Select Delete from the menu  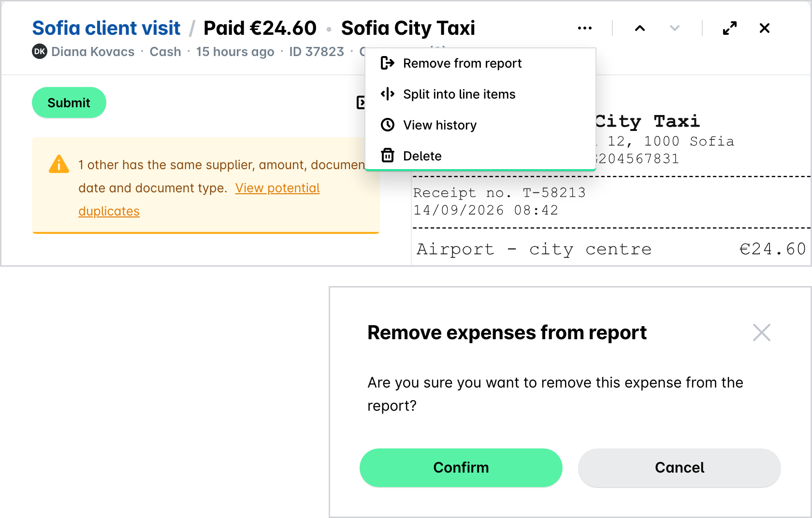click(x=480, y=156)
